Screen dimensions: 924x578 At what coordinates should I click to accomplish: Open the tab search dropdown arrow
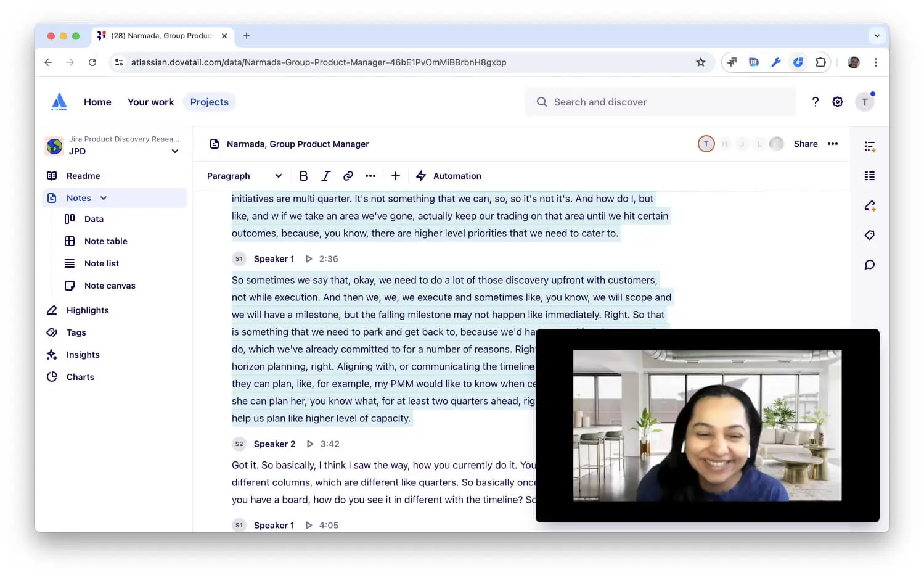(877, 36)
